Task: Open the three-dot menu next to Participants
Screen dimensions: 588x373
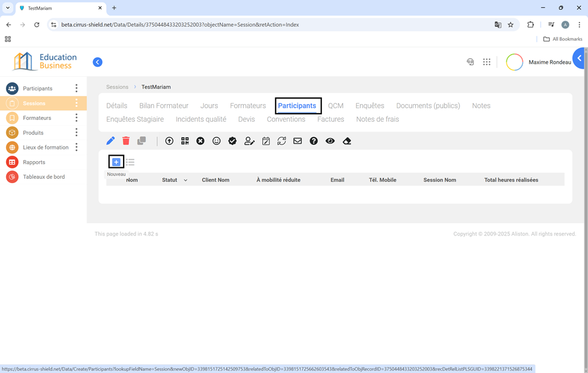Action: pyautogui.click(x=77, y=89)
